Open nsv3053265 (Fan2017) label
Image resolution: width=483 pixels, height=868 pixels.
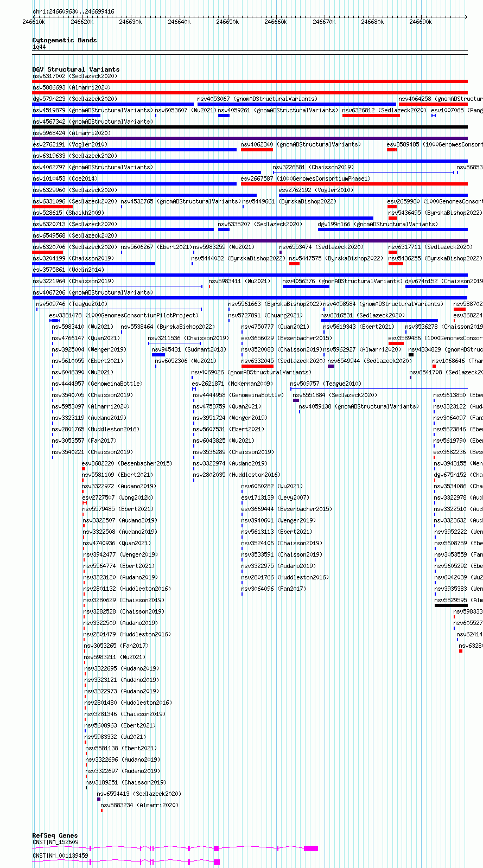[116, 646]
